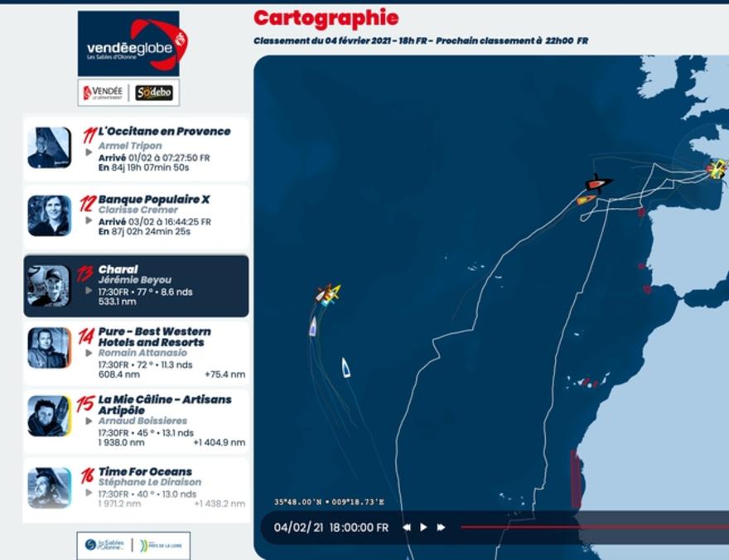Select Romain Attanasio skipper photo
Image resolution: width=729 pixels, height=560 pixels.
(49, 348)
